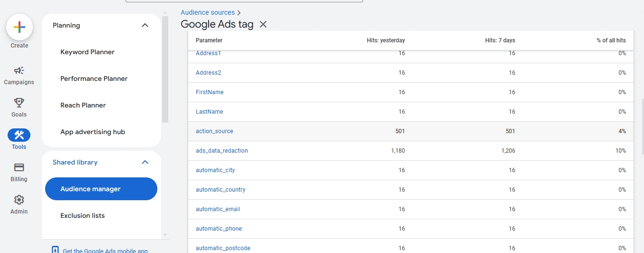
Task: Collapse the Planning section
Action: coord(145,25)
